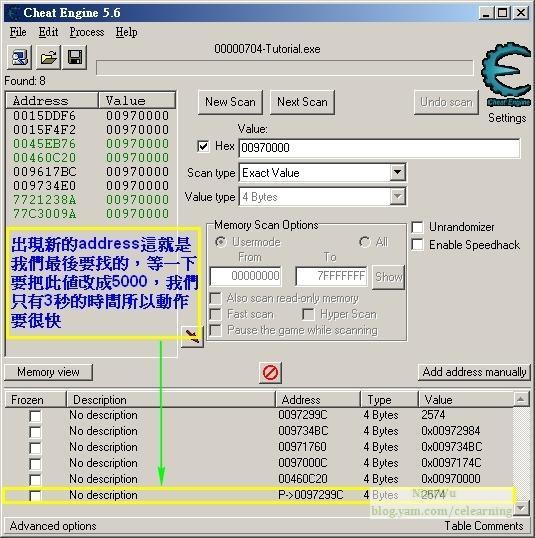Screen dimensions: 535x538
Task: Freeze the row with address 00971760
Action: coord(35,448)
